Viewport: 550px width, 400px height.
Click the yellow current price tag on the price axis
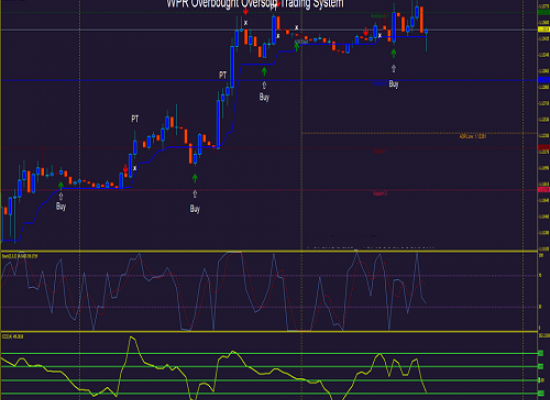(544, 30)
